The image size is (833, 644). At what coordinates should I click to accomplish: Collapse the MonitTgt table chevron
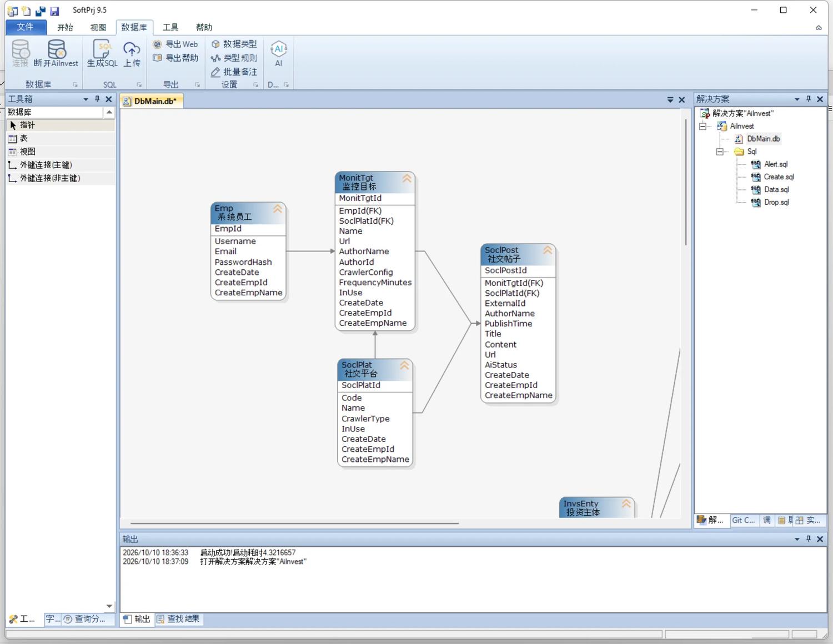(x=407, y=179)
